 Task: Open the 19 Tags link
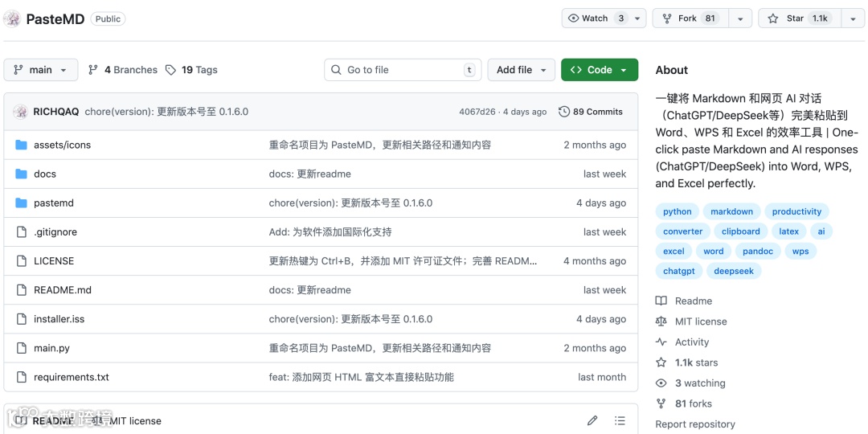click(x=192, y=70)
